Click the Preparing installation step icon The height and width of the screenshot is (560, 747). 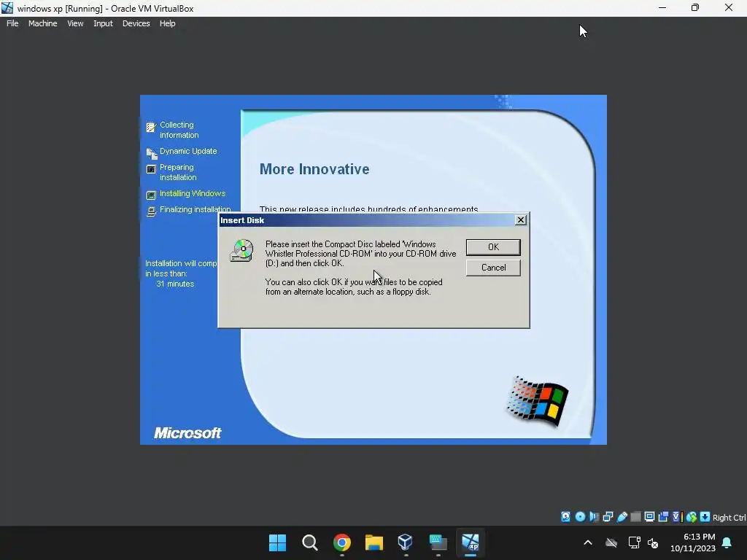151,169
